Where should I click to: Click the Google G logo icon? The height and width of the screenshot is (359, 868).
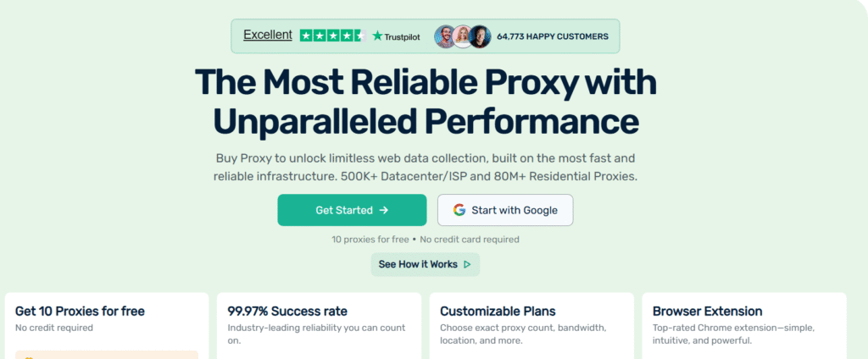tap(459, 210)
